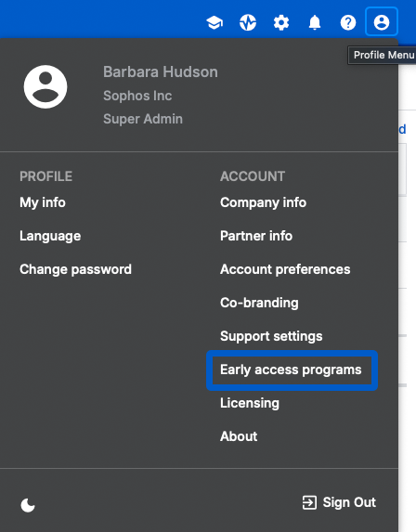Open My info in profile section
This screenshot has width=416, height=532.
(x=43, y=202)
